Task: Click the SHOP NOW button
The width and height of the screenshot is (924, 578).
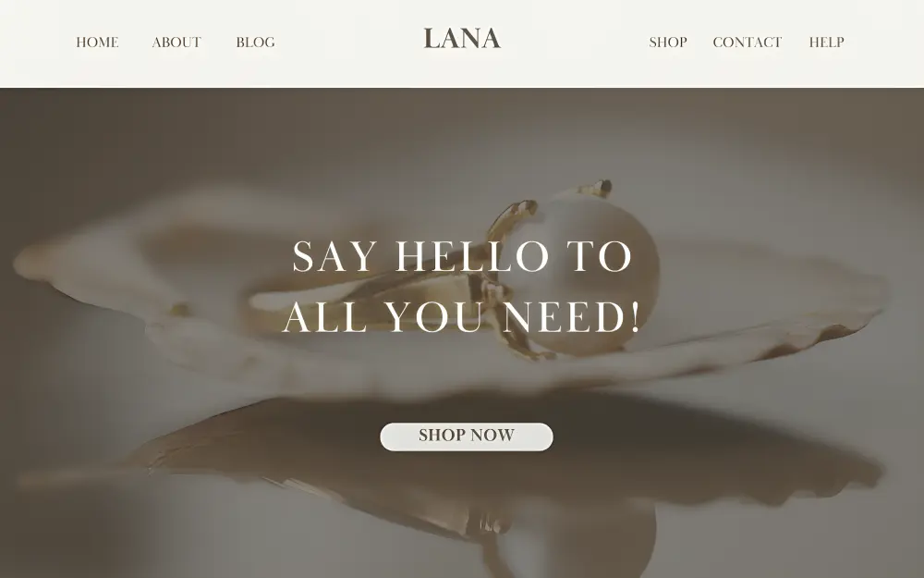Action: pyautogui.click(x=466, y=437)
